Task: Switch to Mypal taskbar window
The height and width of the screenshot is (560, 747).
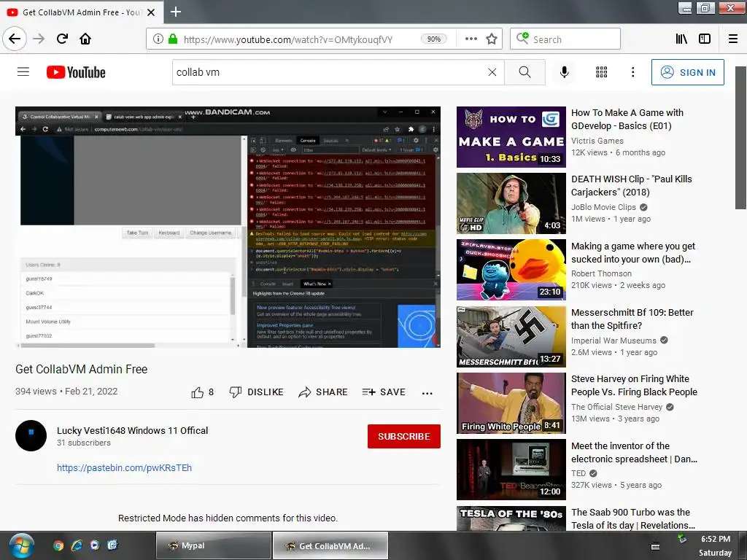Action: pos(214,545)
